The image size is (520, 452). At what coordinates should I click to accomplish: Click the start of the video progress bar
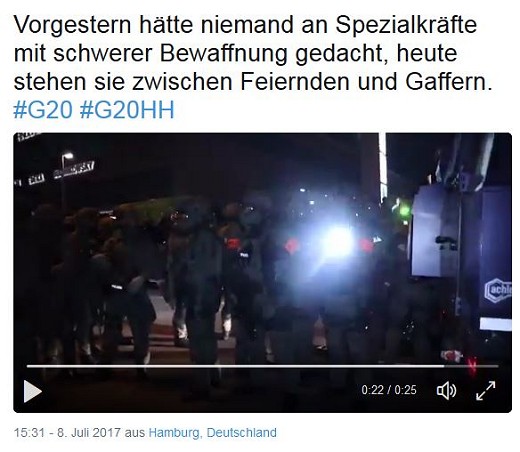[29, 366]
